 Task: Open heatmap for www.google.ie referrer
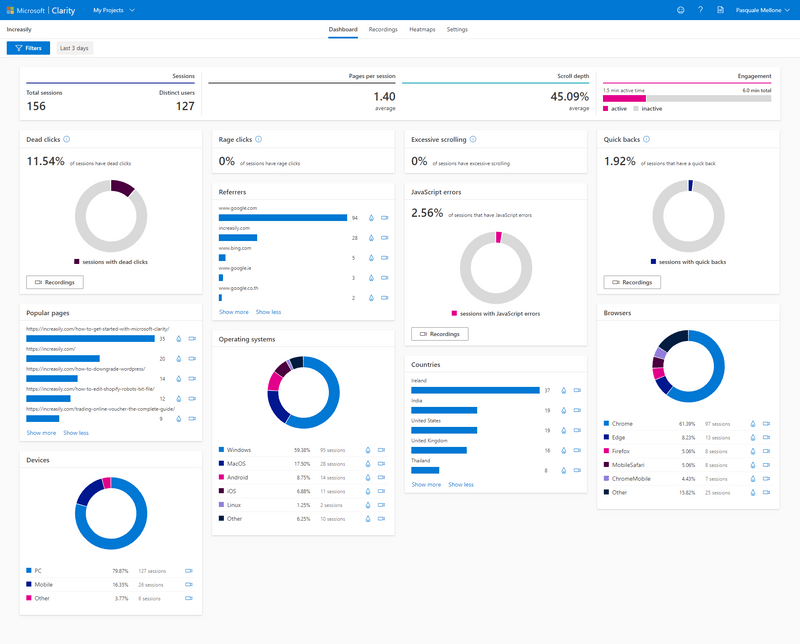coord(371,278)
